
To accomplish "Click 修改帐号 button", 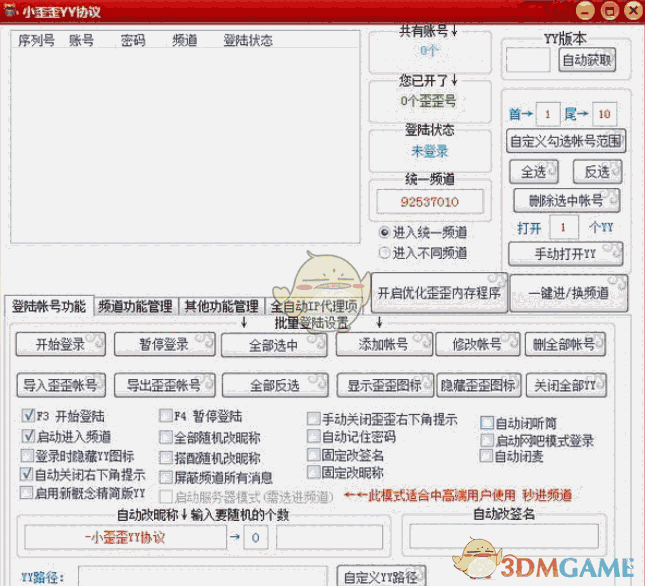I will pos(478,344).
